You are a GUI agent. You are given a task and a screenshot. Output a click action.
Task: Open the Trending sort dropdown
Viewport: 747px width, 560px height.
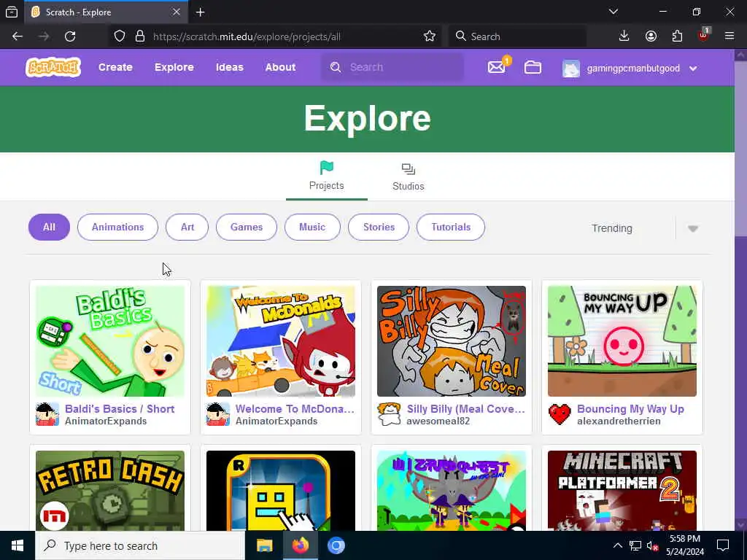pos(645,228)
